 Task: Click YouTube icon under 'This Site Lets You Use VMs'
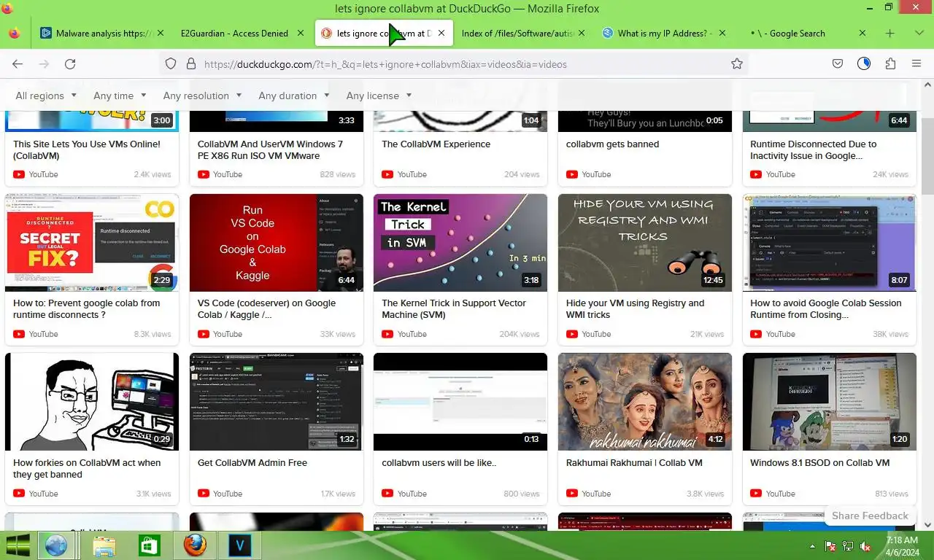[18, 174]
